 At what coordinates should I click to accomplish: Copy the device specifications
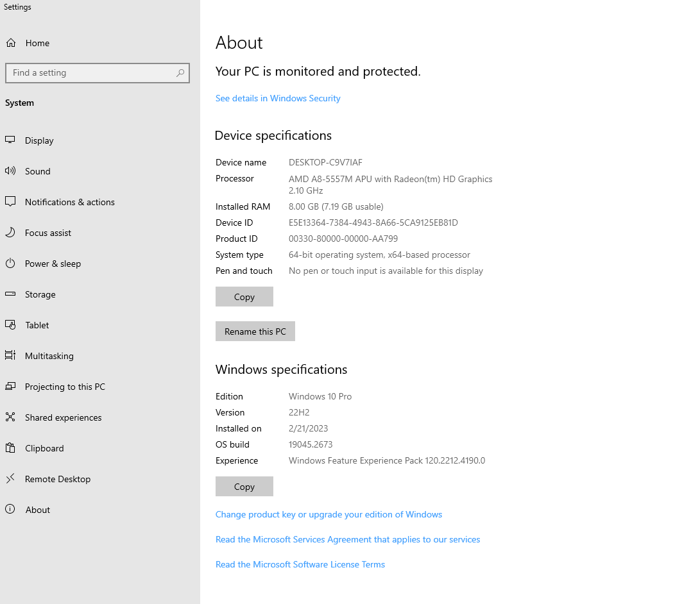[x=244, y=297]
